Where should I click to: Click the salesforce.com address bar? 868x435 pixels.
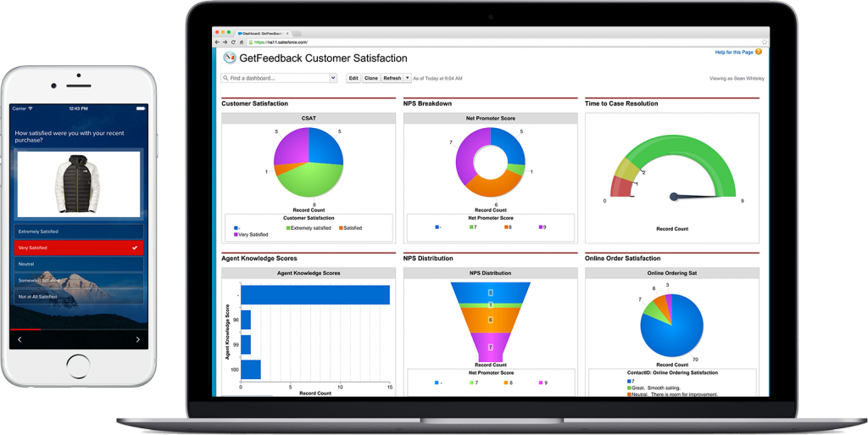tap(507, 42)
